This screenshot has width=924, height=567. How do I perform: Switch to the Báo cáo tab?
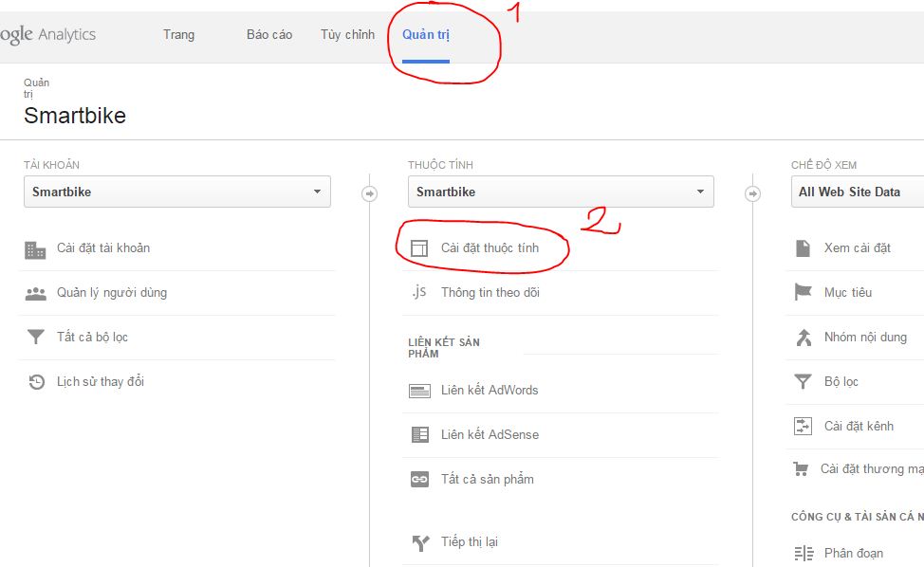[269, 35]
